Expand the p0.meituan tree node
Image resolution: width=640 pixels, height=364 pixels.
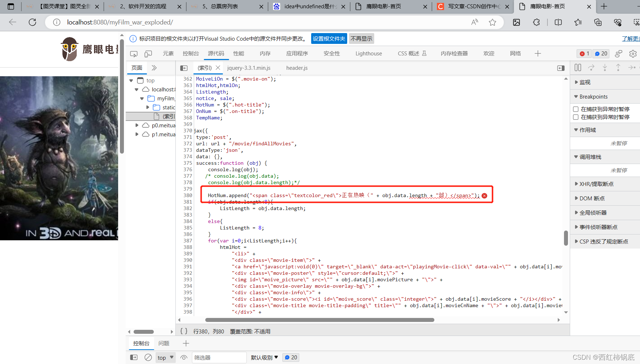(x=137, y=125)
